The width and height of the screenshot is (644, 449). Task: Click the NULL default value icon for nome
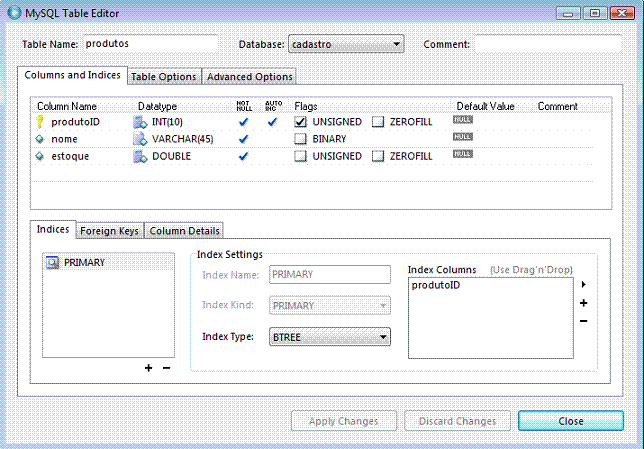point(463,136)
